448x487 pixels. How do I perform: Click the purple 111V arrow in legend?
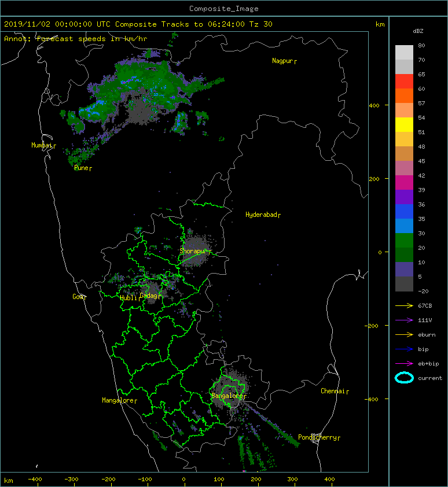coord(404,320)
